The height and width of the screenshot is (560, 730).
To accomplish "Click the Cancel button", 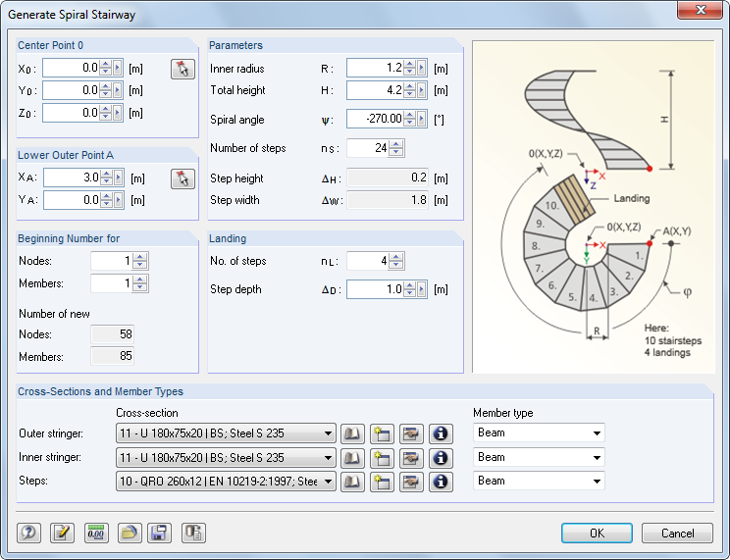I will 677,533.
